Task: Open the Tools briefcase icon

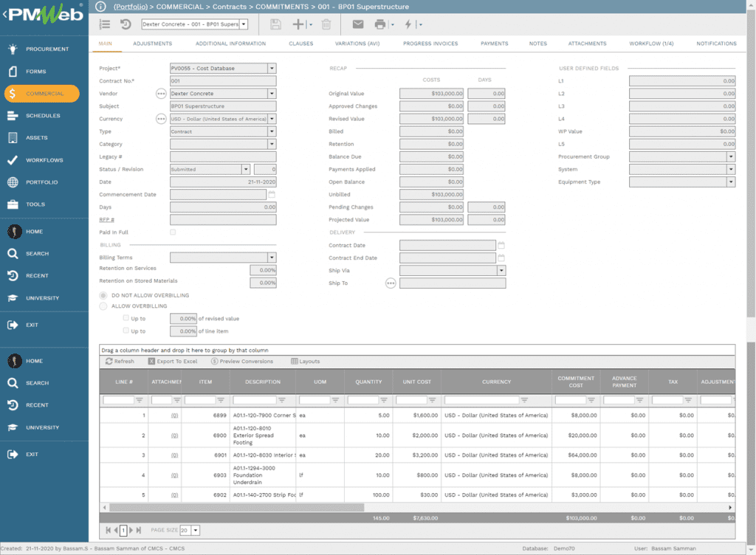Action: point(13,204)
